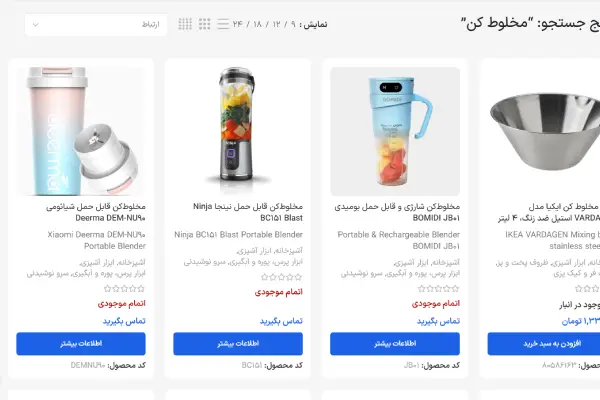Open the Ninja BC151 Blast product image
Image resolution: width=600 pixels, height=400 pixels.
click(x=238, y=131)
